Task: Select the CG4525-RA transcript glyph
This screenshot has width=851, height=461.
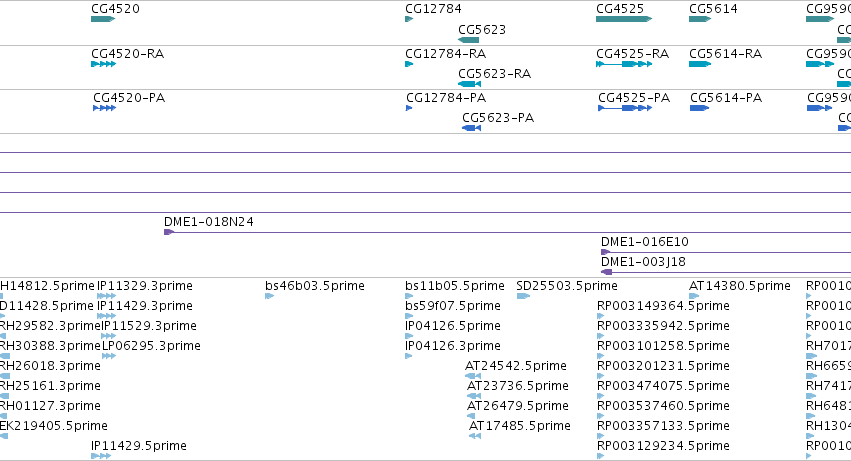Action: (x=624, y=64)
